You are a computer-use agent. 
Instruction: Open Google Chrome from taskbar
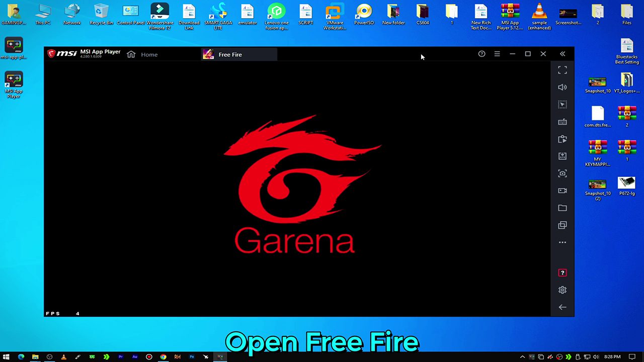tap(163, 357)
